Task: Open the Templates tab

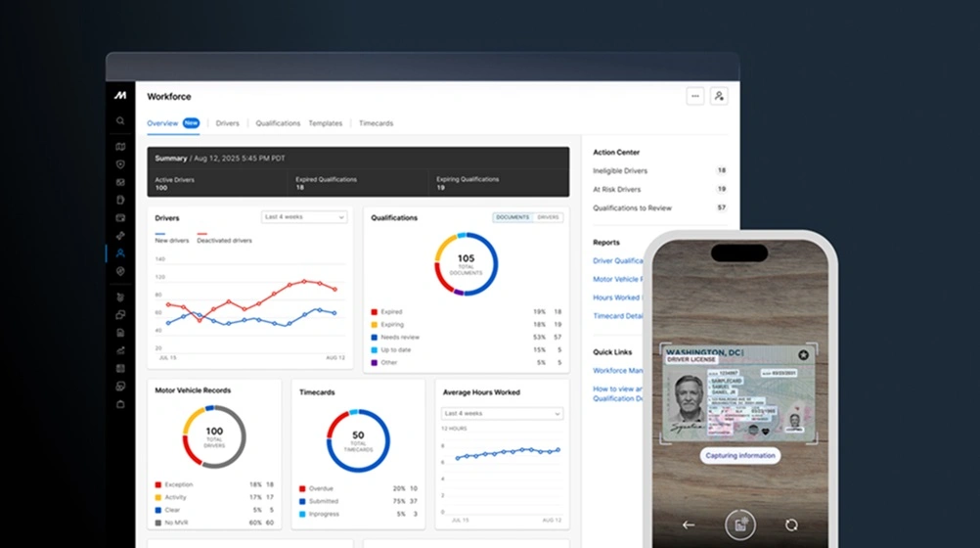Action: tap(325, 123)
